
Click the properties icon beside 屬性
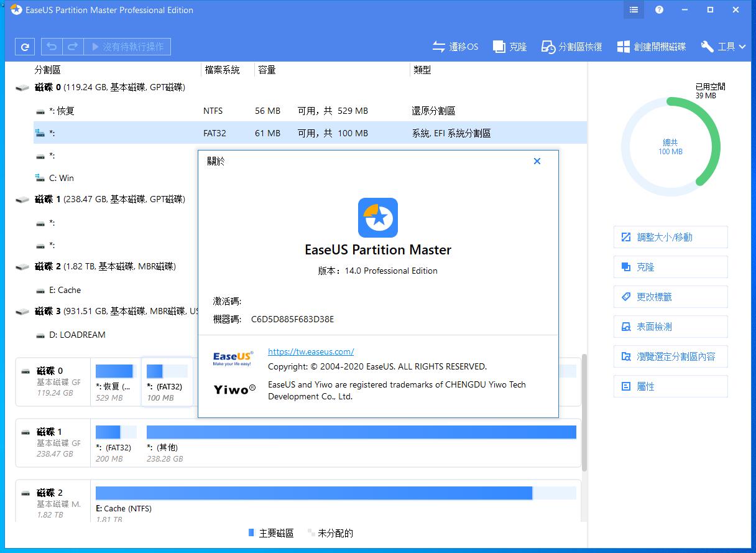(626, 386)
